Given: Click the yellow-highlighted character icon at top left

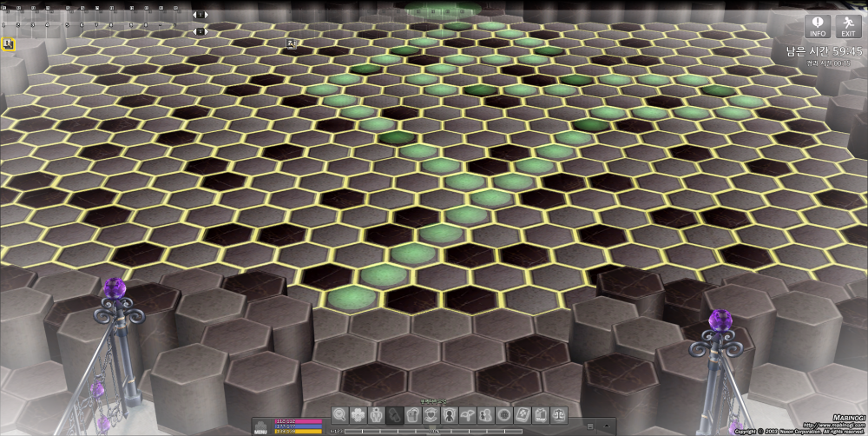Looking at the screenshot, I should click(8, 43).
